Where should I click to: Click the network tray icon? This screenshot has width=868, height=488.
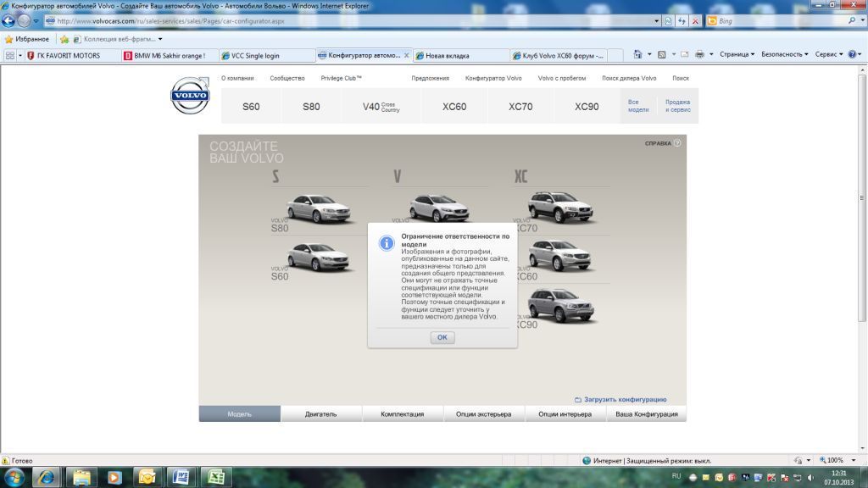[798, 478]
